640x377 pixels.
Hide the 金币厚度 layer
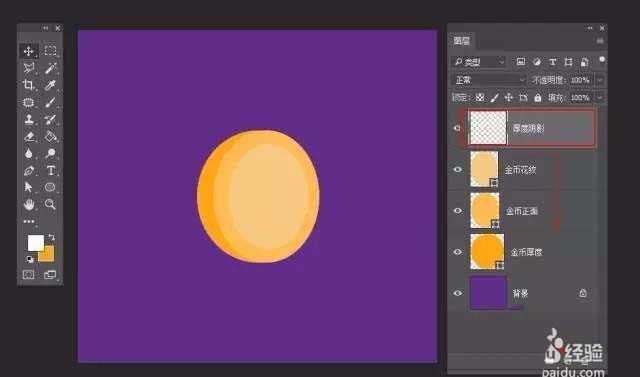458,252
